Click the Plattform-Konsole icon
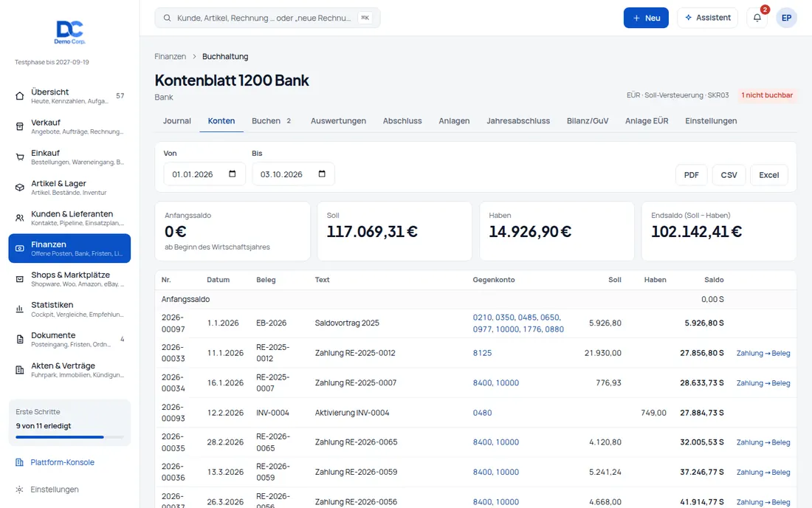 (x=19, y=462)
